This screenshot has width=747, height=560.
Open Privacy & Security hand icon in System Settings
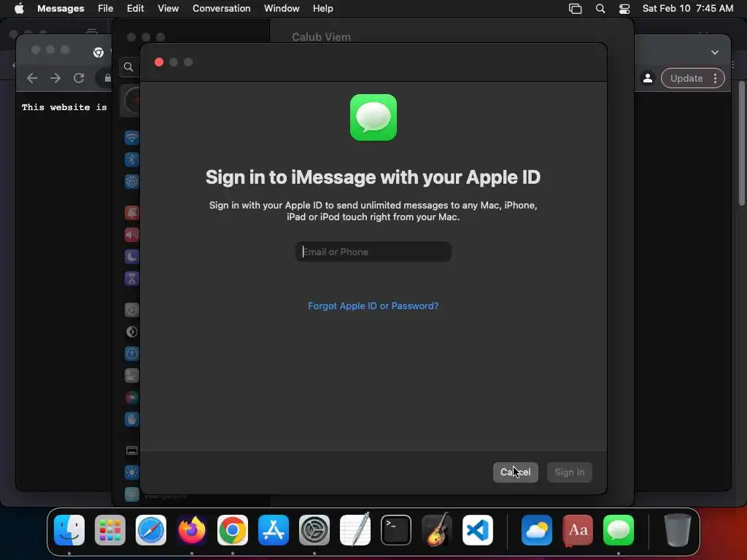point(132,419)
